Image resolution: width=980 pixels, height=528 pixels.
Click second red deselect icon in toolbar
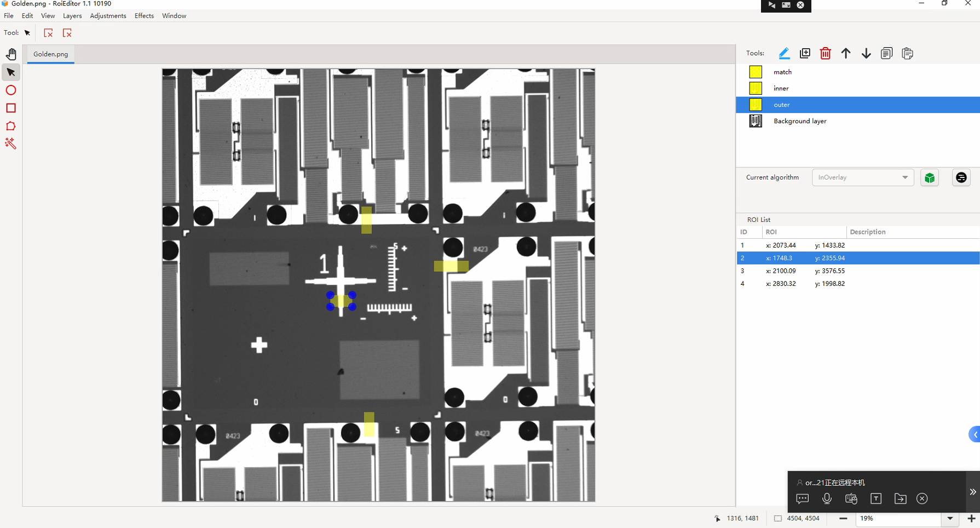coord(67,33)
